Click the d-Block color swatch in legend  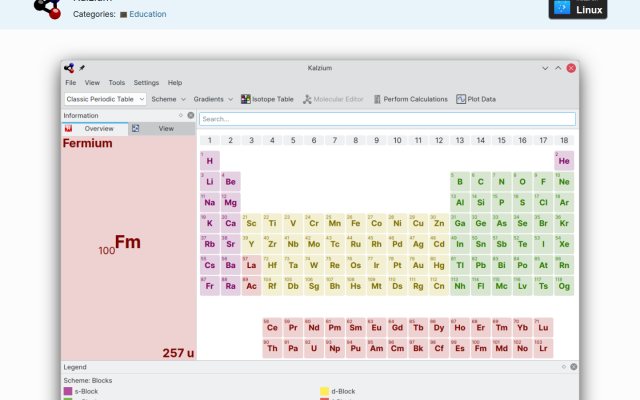(324, 391)
